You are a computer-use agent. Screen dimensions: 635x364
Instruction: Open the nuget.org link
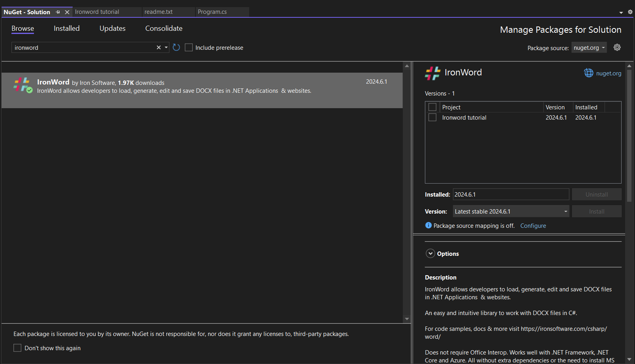pyautogui.click(x=609, y=73)
